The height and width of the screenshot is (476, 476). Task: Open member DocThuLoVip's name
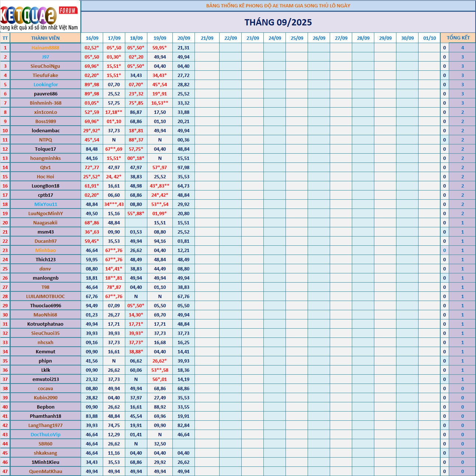click(45, 434)
